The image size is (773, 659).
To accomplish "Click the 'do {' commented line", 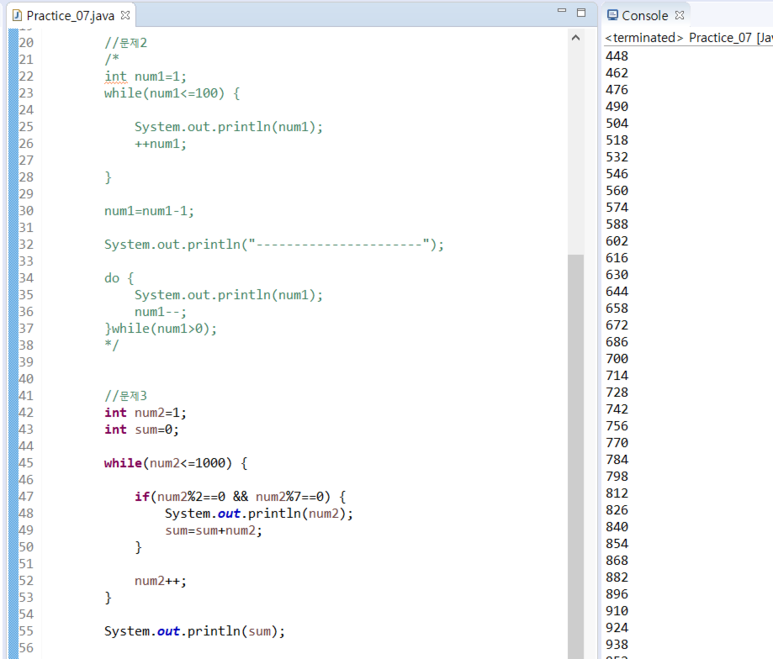I will [119, 278].
